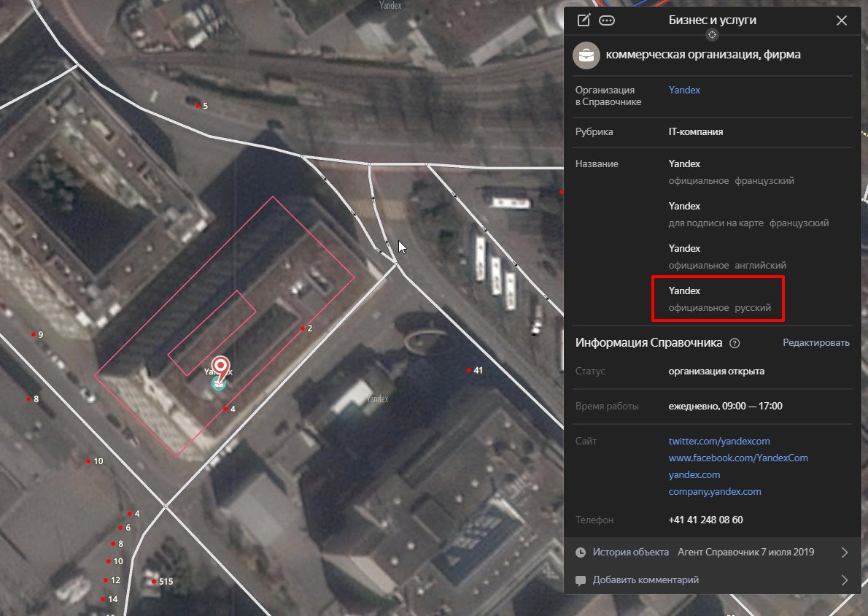Click the edit pencil icon in panel header
The height and width of the screenshot is (616, 868).
point(584,20)
